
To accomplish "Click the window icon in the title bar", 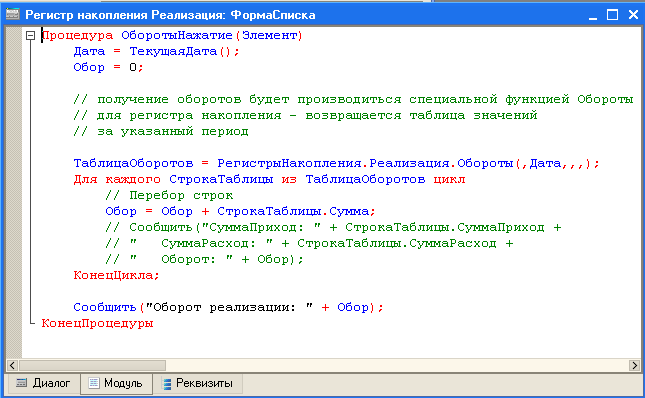I will (x=12, y=14).
